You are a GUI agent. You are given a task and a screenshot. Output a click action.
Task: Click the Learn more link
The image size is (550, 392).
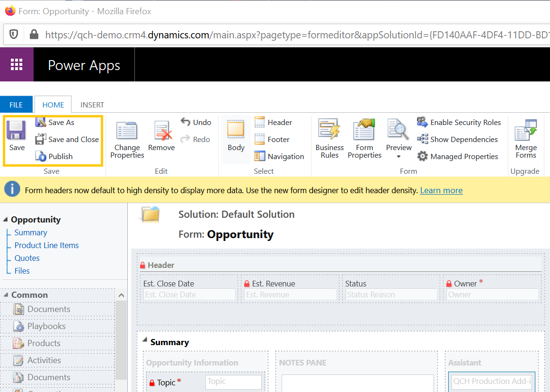coord(441,190)
